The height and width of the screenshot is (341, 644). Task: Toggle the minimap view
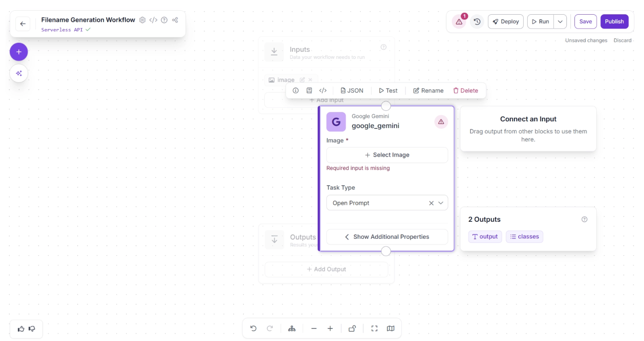[391, 329]
